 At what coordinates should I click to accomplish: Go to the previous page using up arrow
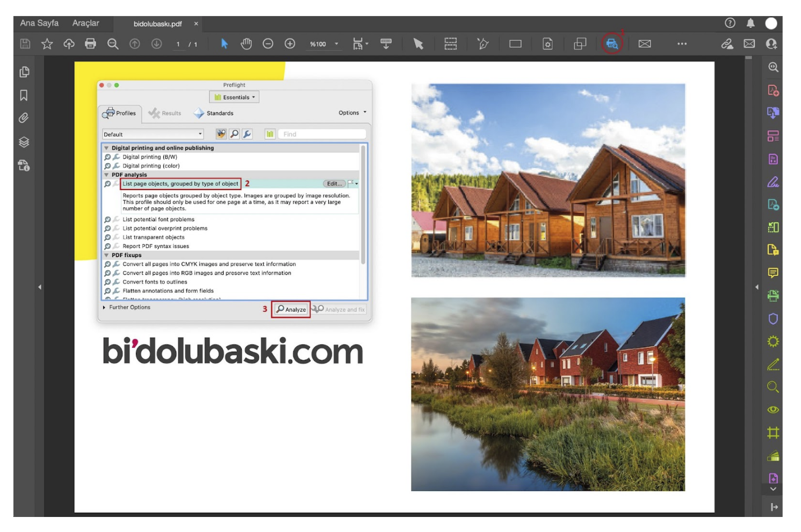click(135, 44)
